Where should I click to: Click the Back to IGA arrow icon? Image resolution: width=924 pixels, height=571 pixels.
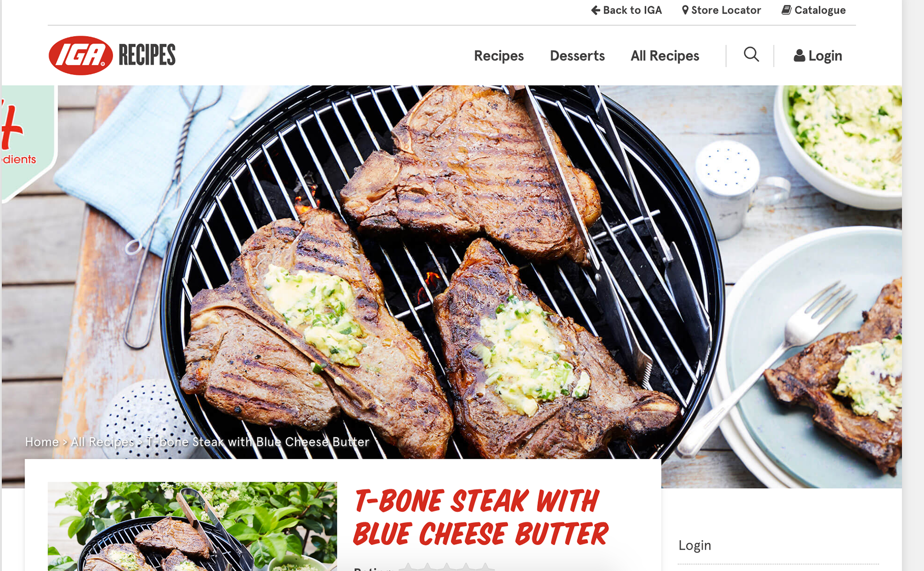(x=596, y=10)
